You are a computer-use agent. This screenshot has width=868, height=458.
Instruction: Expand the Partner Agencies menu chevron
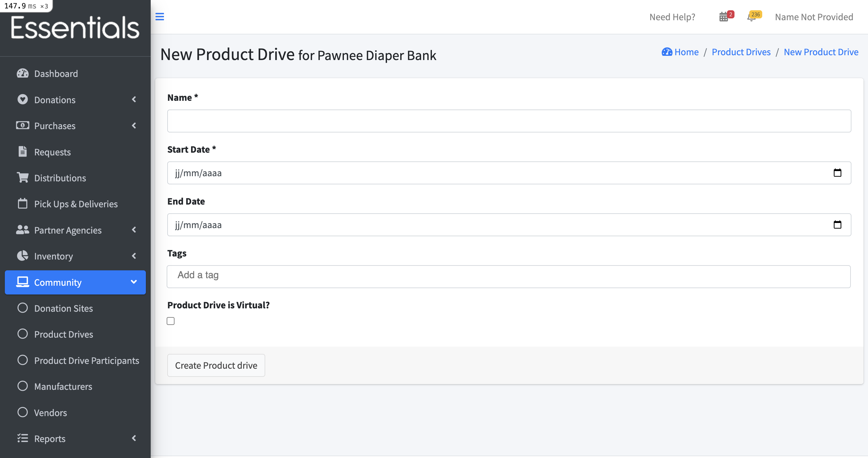tap(134, 230)
